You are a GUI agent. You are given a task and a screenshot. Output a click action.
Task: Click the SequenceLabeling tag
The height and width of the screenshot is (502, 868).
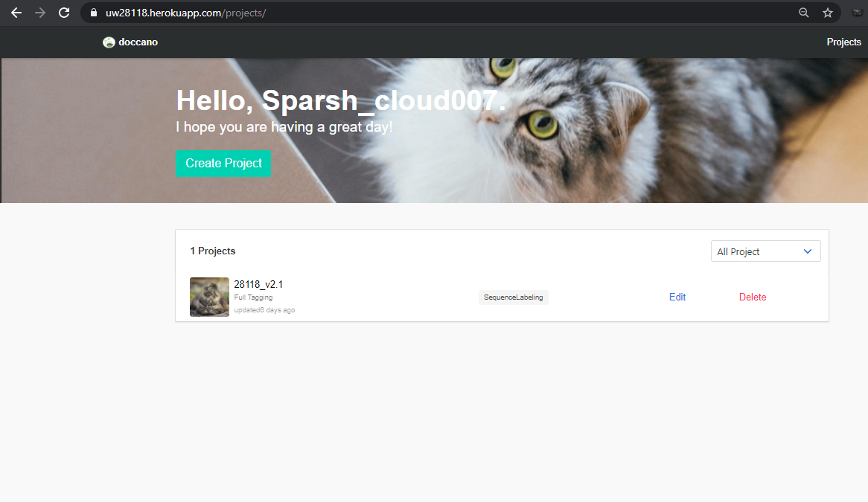coord(513,297)
